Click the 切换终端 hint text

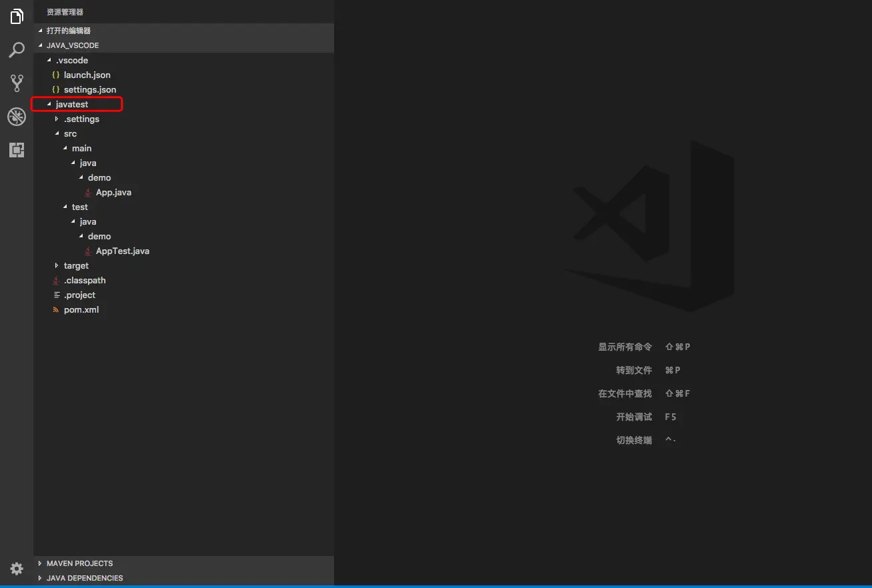pos(634,440)
